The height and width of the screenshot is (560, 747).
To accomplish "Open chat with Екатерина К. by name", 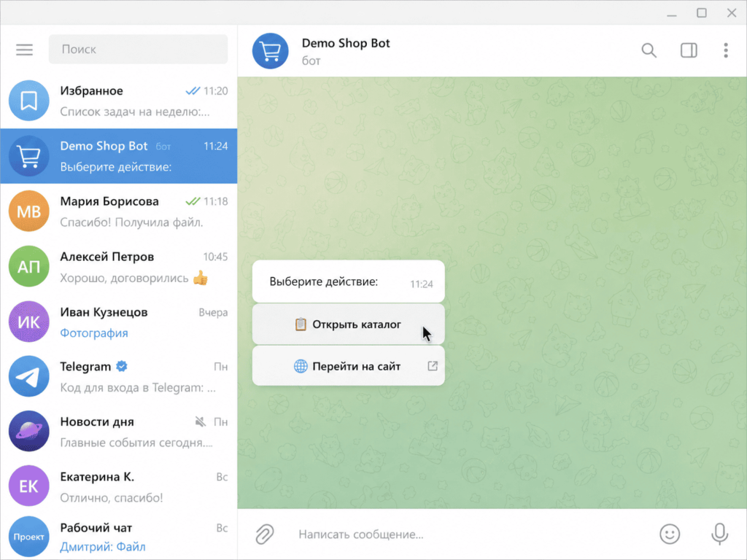I will coord(97,477).
